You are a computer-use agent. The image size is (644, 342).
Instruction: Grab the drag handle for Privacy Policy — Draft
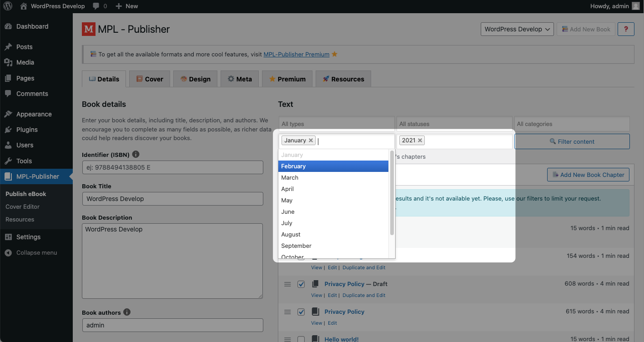point(287,284)
